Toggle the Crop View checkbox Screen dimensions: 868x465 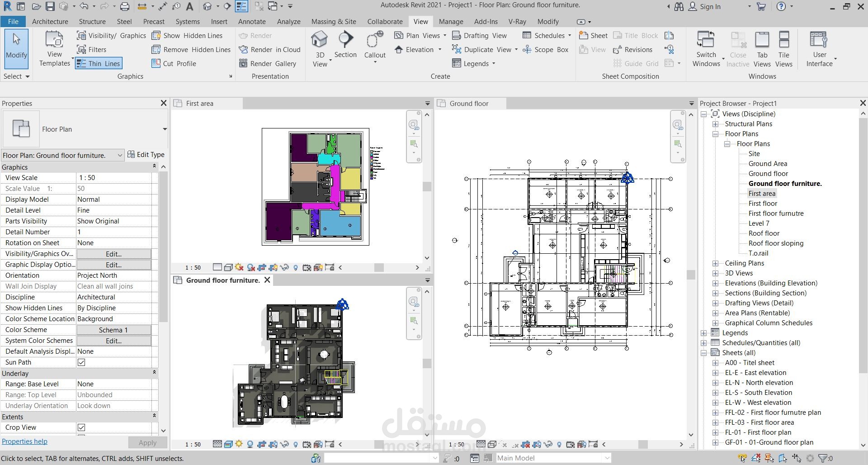click(81, 427)
